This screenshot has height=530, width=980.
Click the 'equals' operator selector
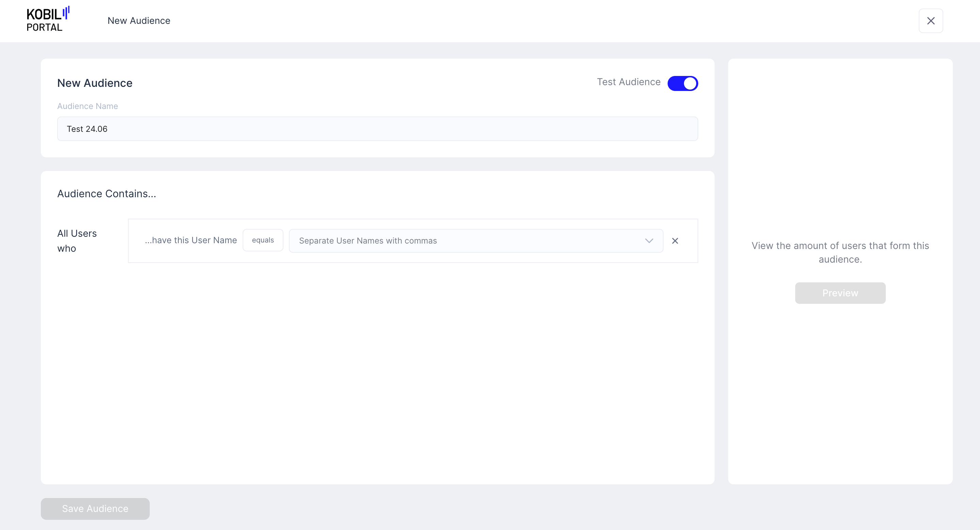[x=263, y=240]
